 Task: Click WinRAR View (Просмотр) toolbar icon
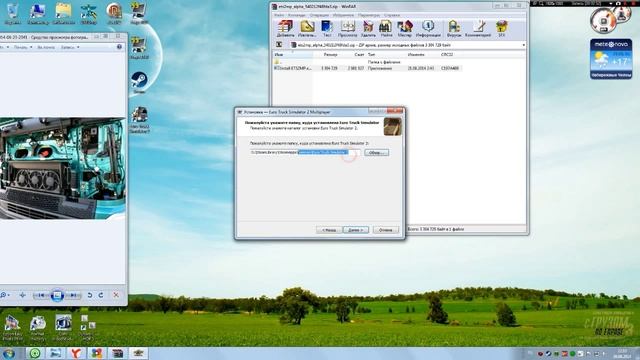[x=347, y=29]
